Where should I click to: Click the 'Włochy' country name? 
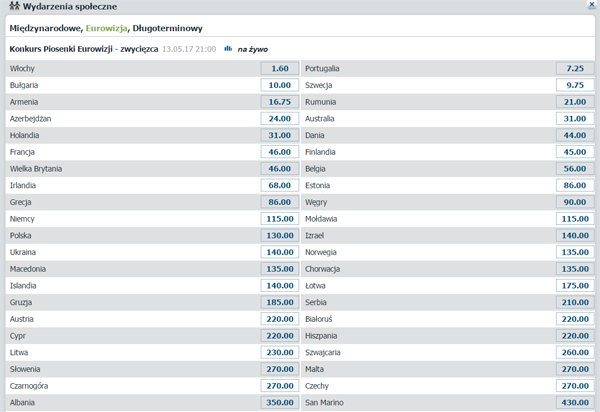click(22, 69)
